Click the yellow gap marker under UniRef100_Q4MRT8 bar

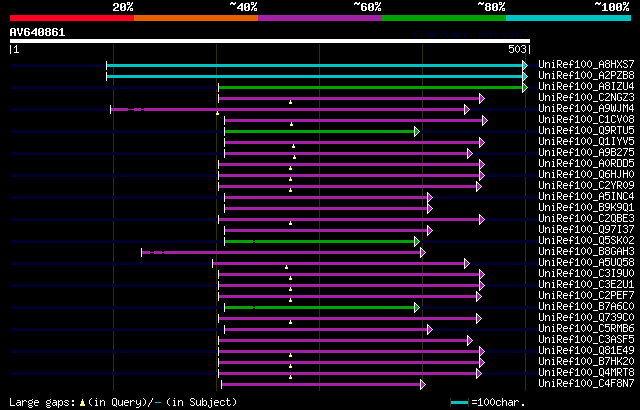[290, 377]
